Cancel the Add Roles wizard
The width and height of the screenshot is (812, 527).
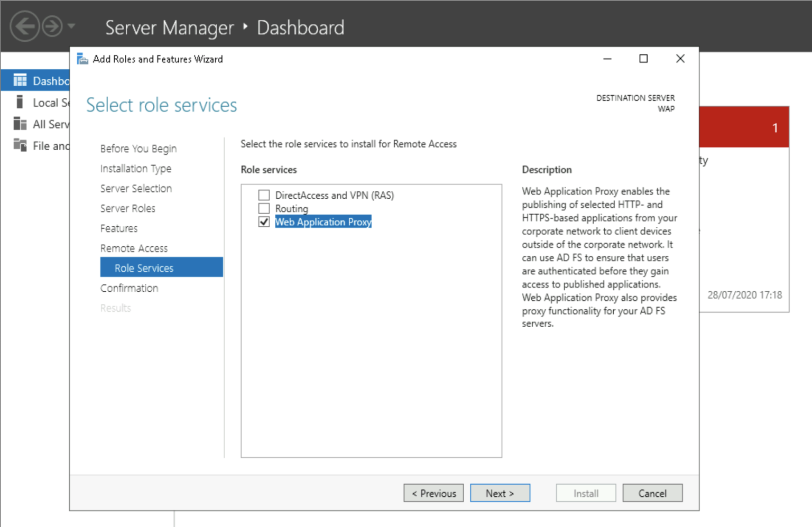pyautogui.click(x=652, y=493)
